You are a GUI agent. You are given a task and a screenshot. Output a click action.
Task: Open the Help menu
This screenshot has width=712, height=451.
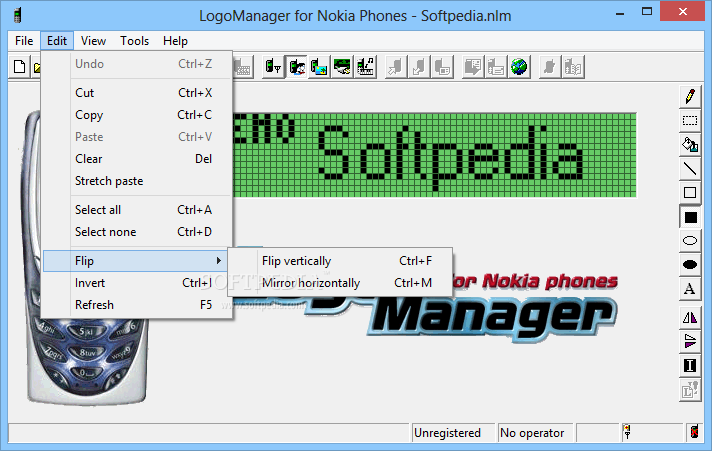point(175,41)
